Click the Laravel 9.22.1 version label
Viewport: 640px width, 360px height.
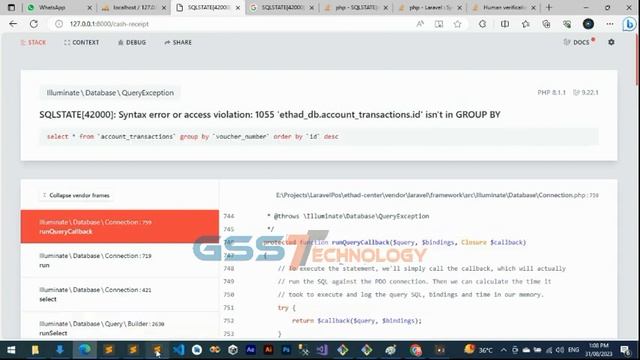586,93
